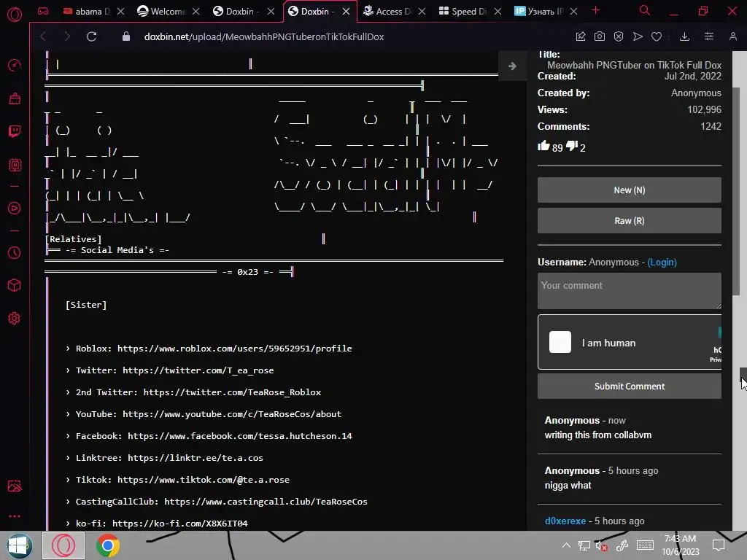Image resolution: width=747 pixels, height=560 pixels.
Task: Go back to the previous page
Action: tap(43, 36)
